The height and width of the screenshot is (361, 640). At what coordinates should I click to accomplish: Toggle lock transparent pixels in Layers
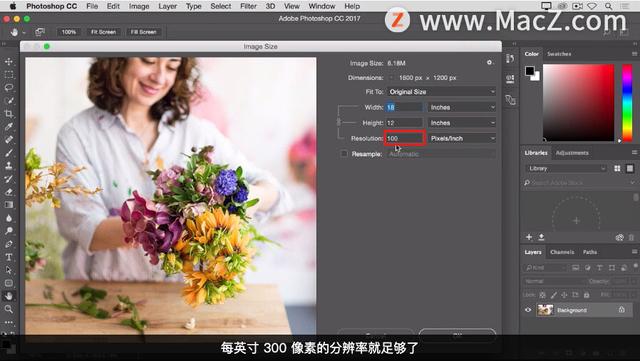pos(542,294)
